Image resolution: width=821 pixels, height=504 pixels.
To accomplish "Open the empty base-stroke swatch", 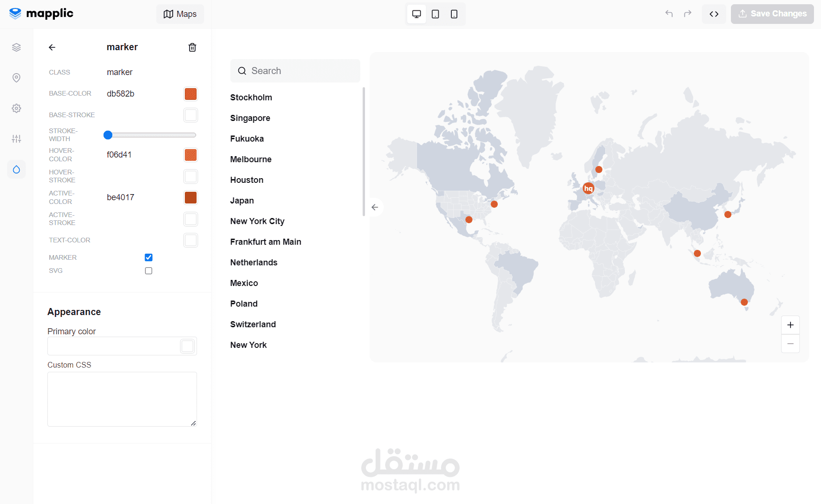I will point(190,115).
